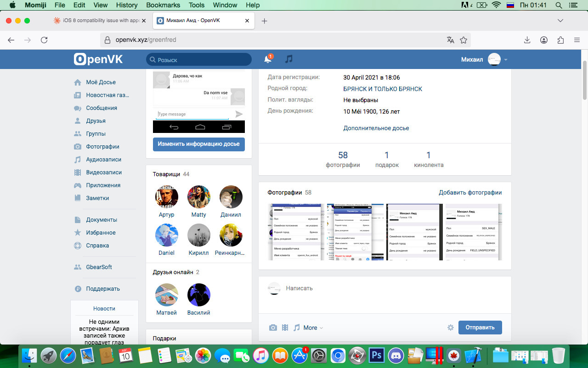The image size is (588, 368).
Task: Open Справка in the sidebar
Action: coord(97,246)
